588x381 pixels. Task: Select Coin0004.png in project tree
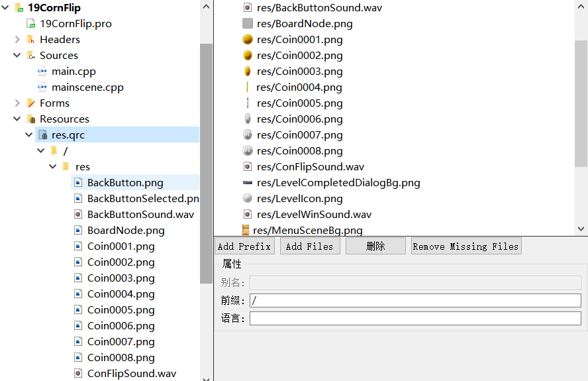click(x=121, y=294)
